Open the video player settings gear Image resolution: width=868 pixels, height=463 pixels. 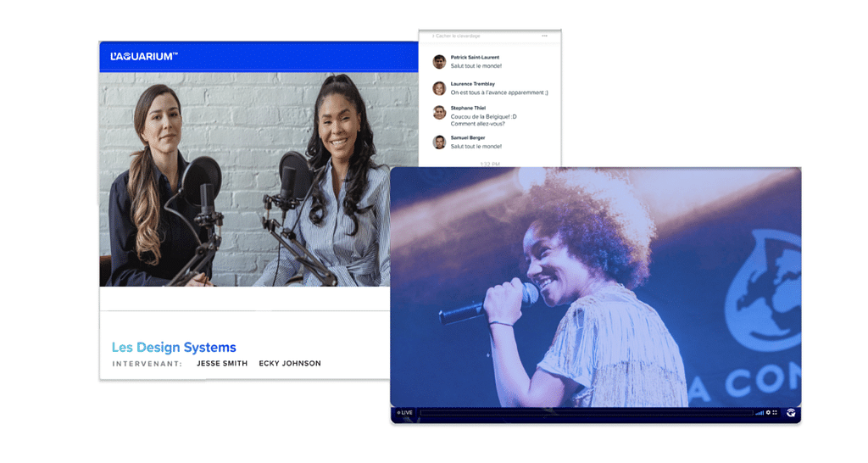click(x=768, y=413)
